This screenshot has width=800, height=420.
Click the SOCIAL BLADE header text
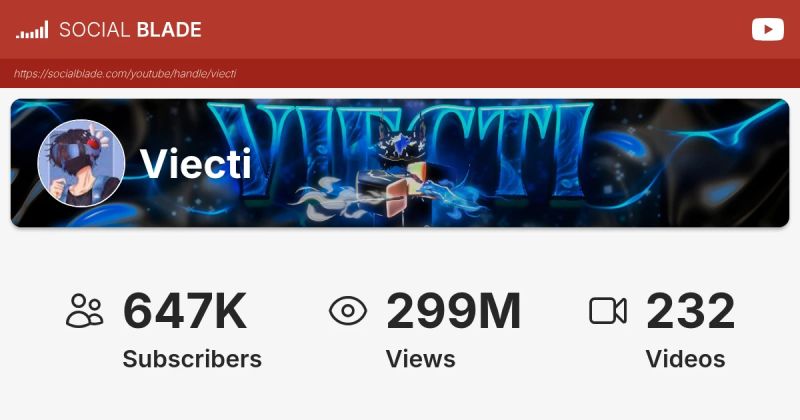click(130, 30)
